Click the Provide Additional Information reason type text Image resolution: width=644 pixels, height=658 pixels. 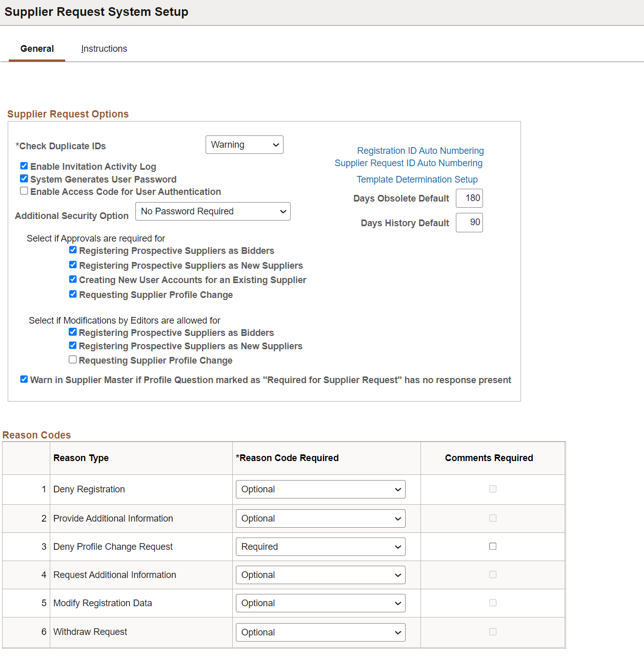pos(113,519)
